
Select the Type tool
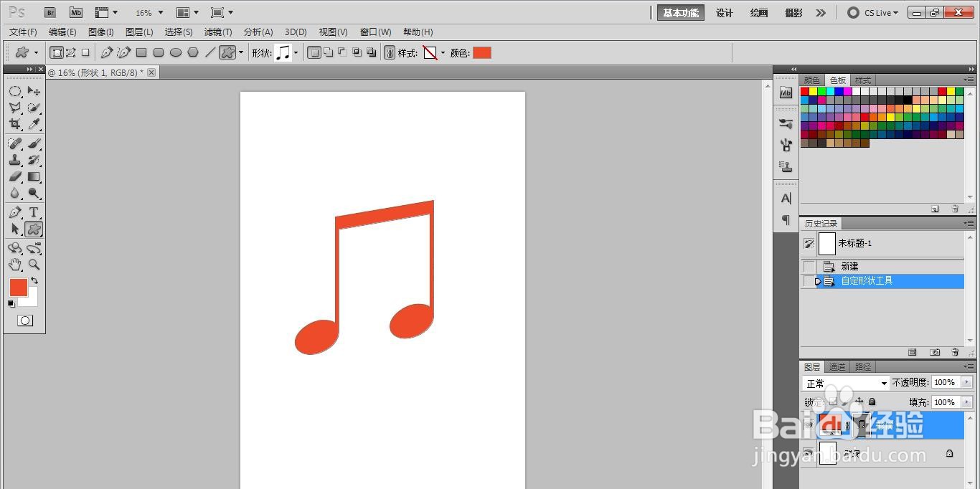[x=34, y=212]
